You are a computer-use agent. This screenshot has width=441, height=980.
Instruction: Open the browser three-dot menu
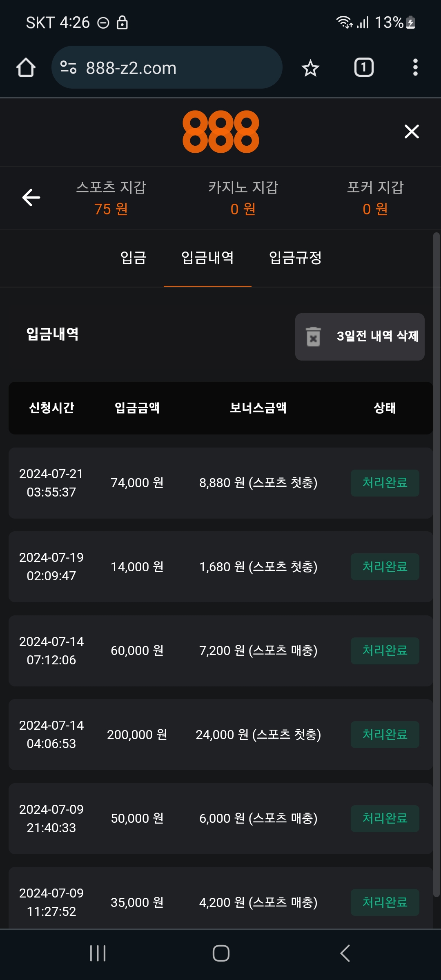(x=415, y=67)
